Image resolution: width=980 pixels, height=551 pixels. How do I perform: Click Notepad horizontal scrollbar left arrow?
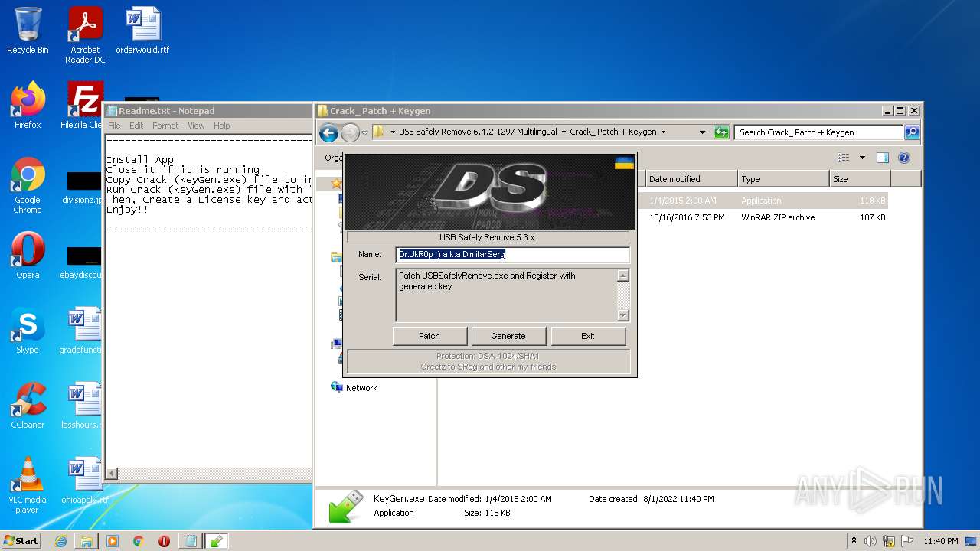coord(112,474)
